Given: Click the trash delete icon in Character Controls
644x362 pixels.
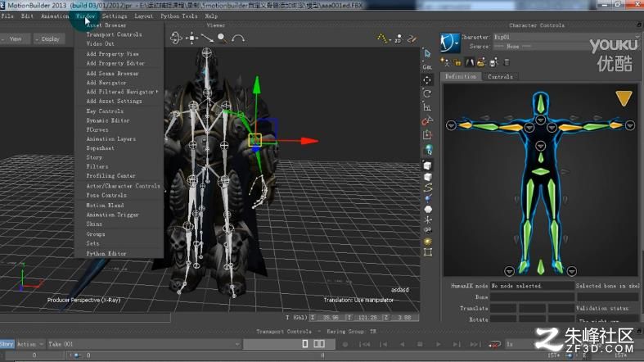Looking at the screenshot, I should [507, 62].
